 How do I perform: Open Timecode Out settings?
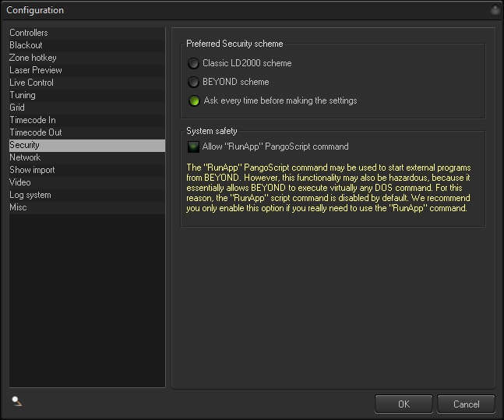87,132
